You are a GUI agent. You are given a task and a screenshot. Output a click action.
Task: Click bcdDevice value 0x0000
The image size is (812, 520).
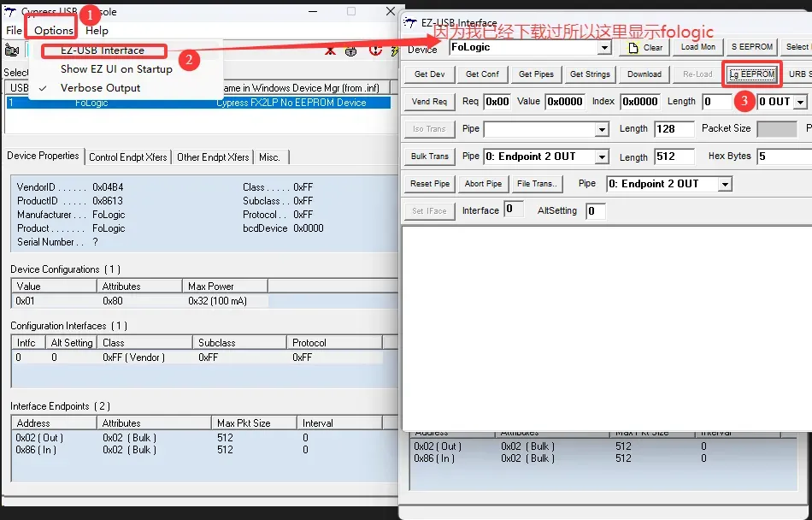pos(309,228)
